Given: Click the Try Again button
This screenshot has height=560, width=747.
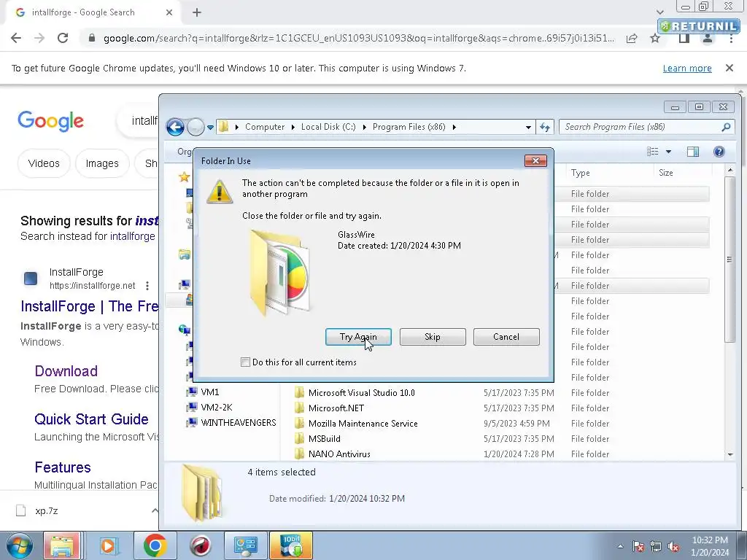Looking at the screenshot, I should pyautogui.click(x=358, y=337).
